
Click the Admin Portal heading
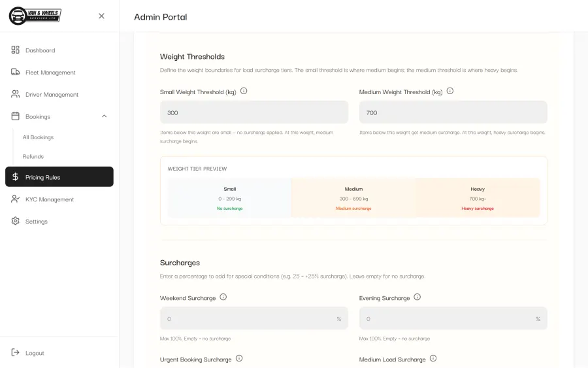[x=161, y=17]
